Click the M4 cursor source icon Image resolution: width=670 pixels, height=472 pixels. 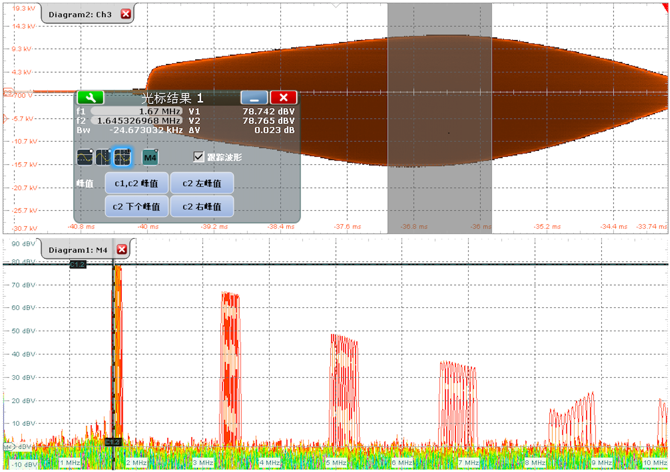coord(150,157)
